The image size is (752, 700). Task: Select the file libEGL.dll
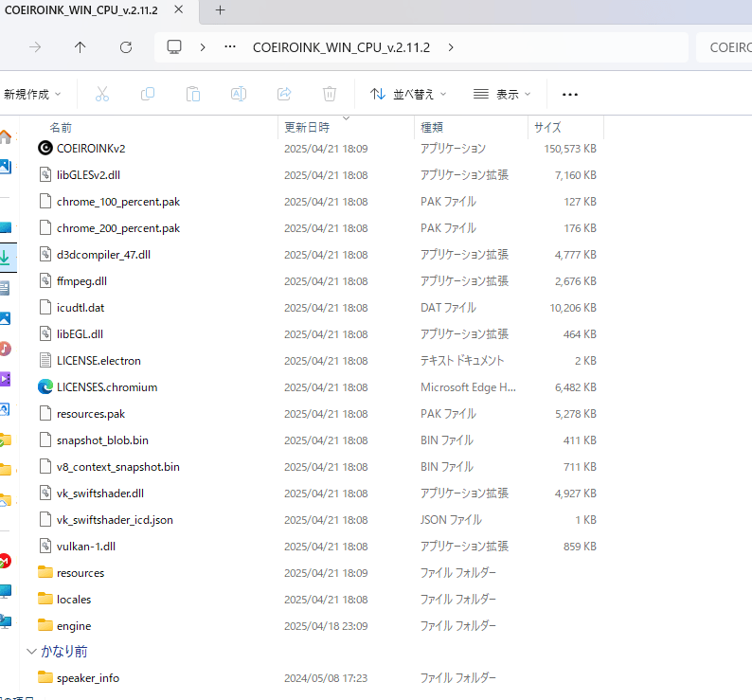[81, 334]
